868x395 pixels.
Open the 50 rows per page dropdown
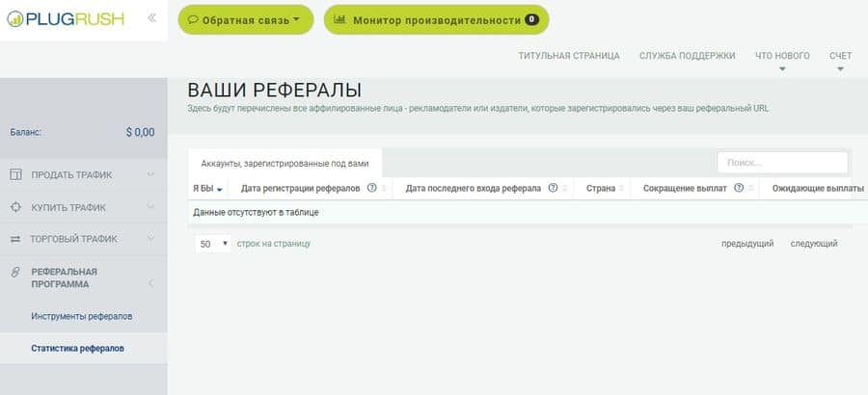pos(213,244)
